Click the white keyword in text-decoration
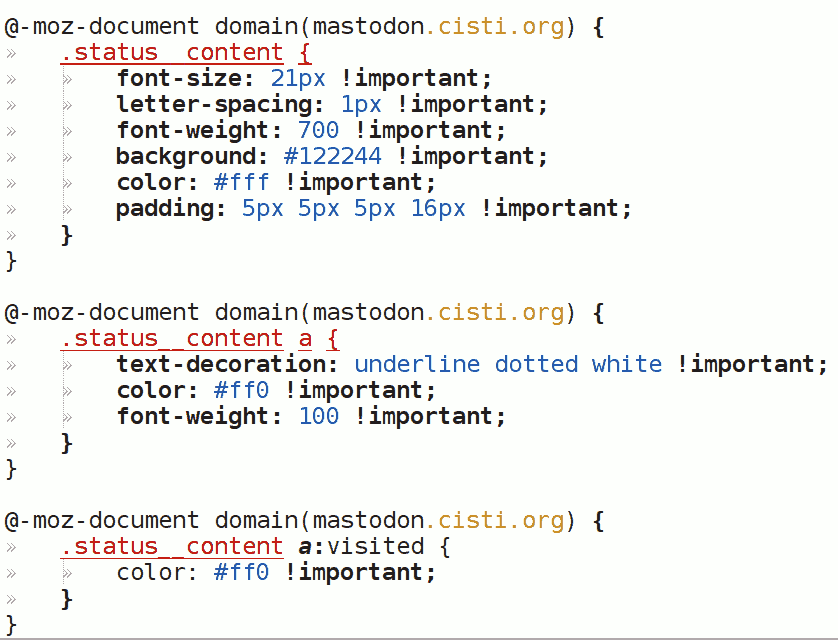838x640 pixels. [626, 364]
